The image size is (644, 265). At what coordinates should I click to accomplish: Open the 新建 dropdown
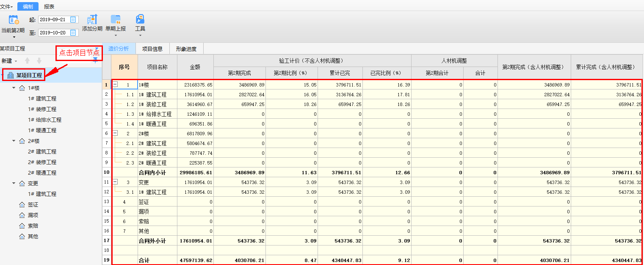[9, 61]
